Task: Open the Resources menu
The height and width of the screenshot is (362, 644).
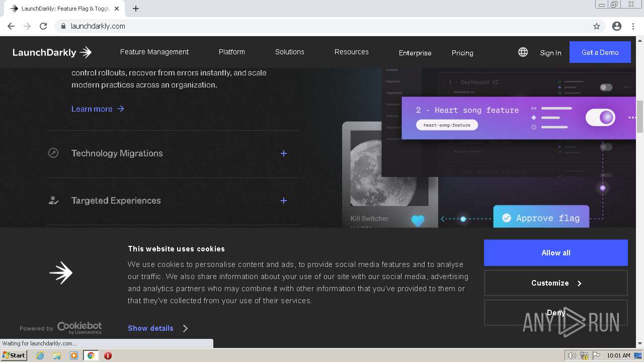Action: [x=352, y=52]
